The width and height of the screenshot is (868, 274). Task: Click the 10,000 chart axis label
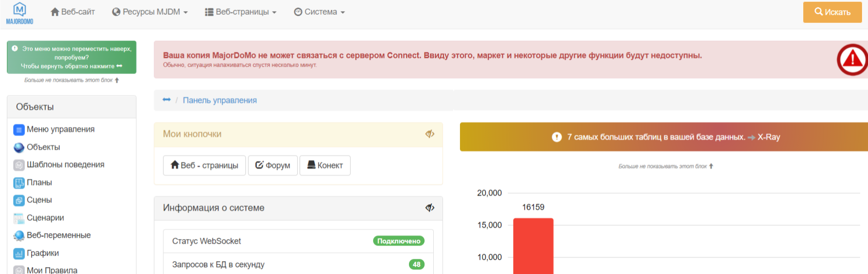[489, 257]
